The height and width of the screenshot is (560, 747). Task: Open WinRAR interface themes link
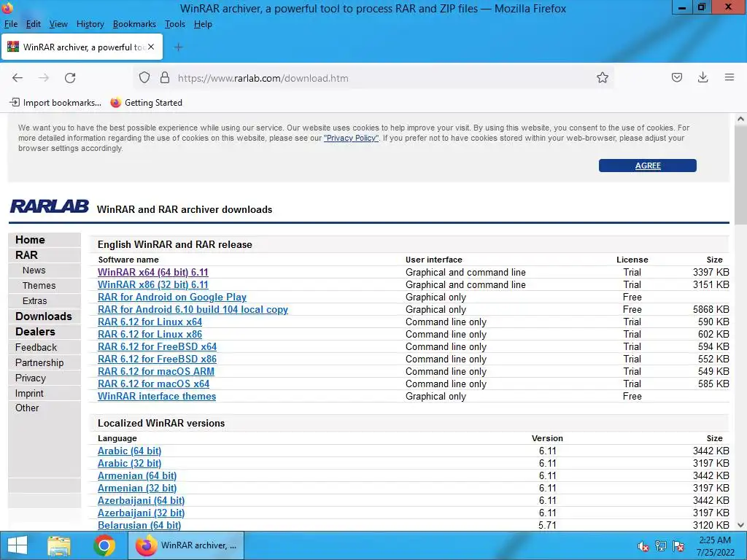157,396
